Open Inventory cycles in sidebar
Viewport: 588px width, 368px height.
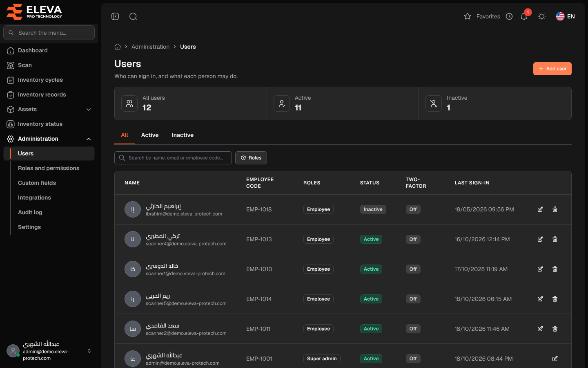click(49, 80)
